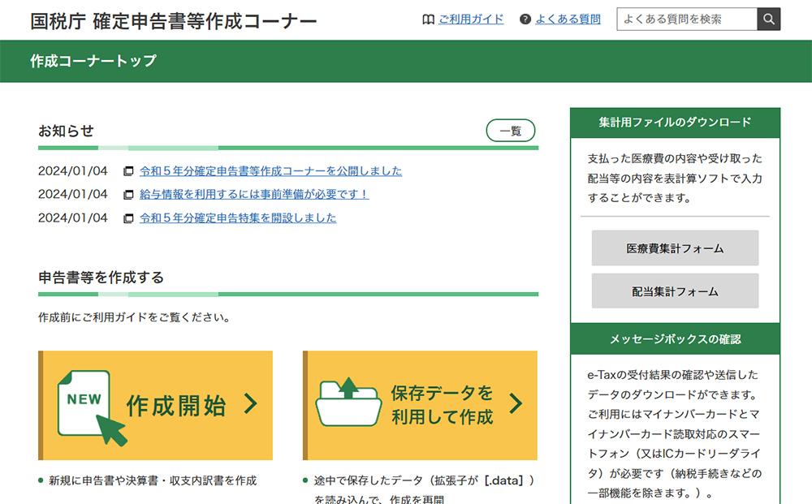Click the 作成コーナートップ heading in green bar
Screen dimensions: 812x504
click(93, 61)
